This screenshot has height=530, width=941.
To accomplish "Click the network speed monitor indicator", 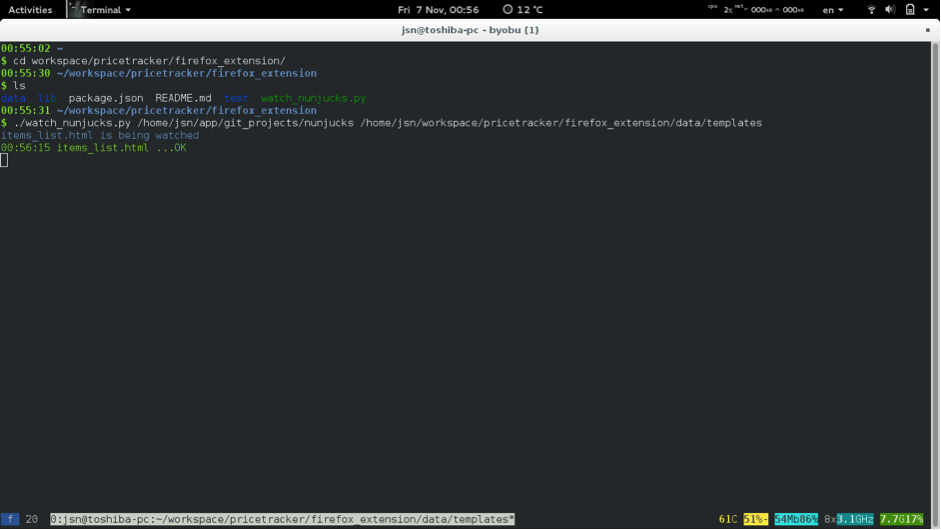I will [x=769, y=9].
